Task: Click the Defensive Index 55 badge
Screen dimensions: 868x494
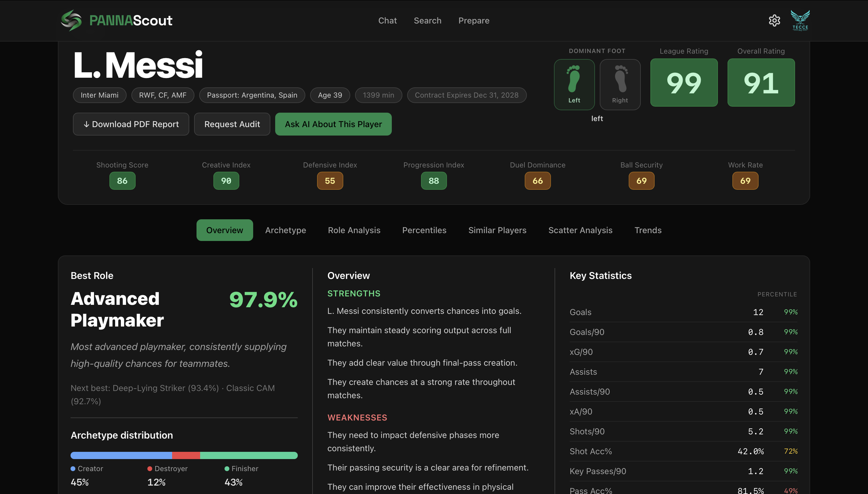Action: point(330,181)
